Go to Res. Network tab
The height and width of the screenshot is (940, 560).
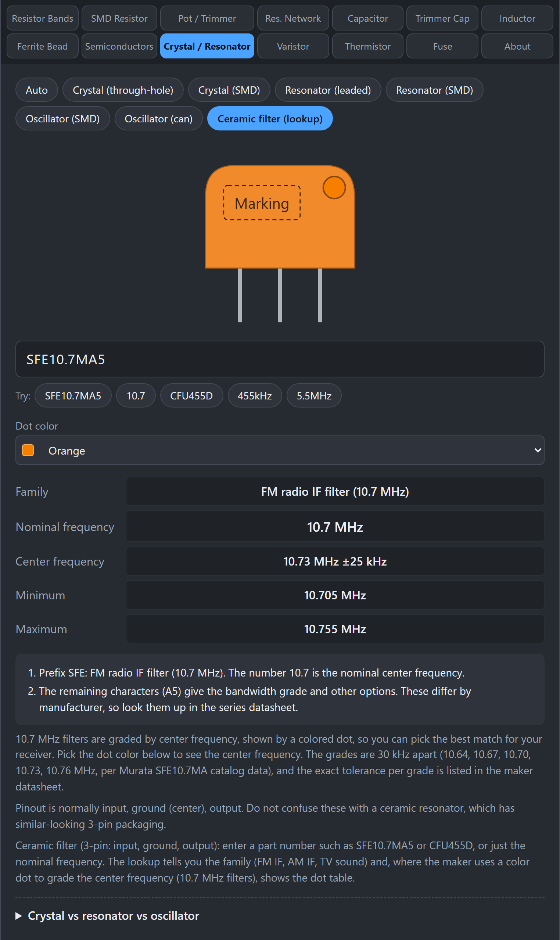click(x=293, y=18)
